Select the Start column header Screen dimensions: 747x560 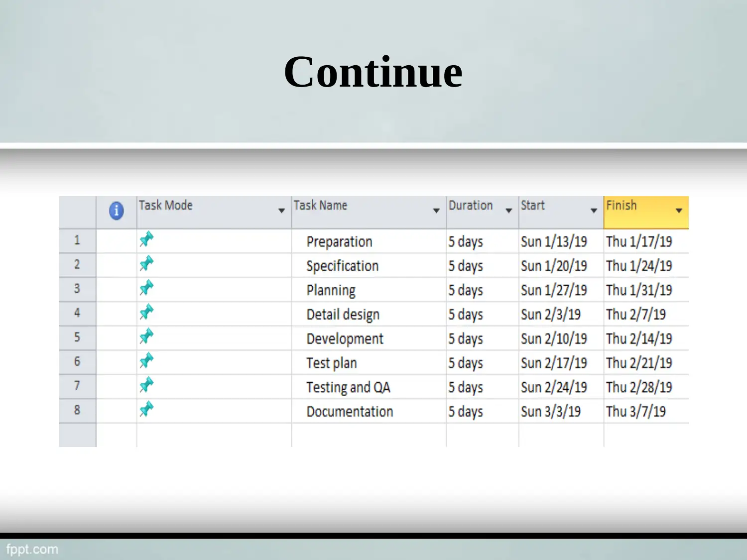tap(561, 213)
